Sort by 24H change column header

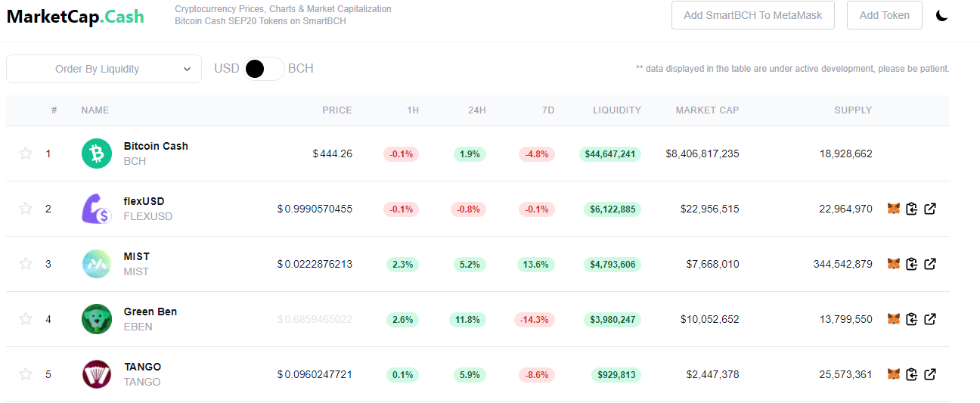coord(477,110)
